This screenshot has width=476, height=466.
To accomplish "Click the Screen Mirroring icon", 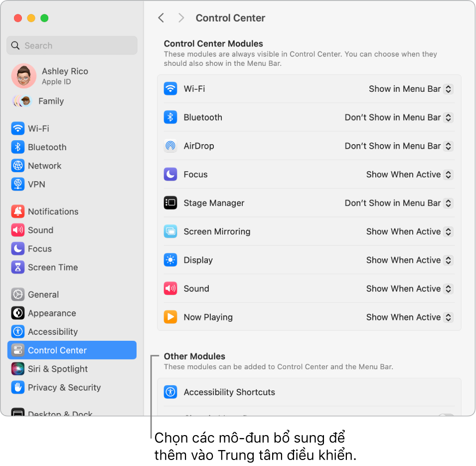I will tap(170, 232).
